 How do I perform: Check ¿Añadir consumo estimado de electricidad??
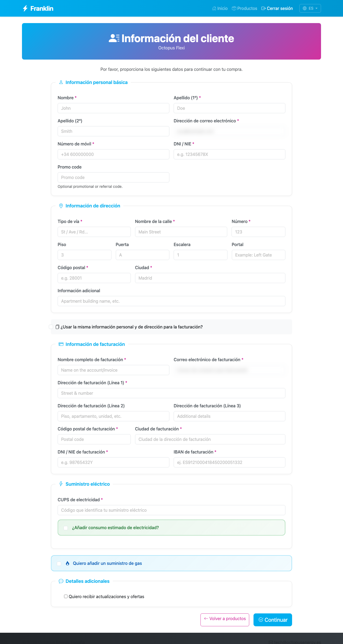66,528
